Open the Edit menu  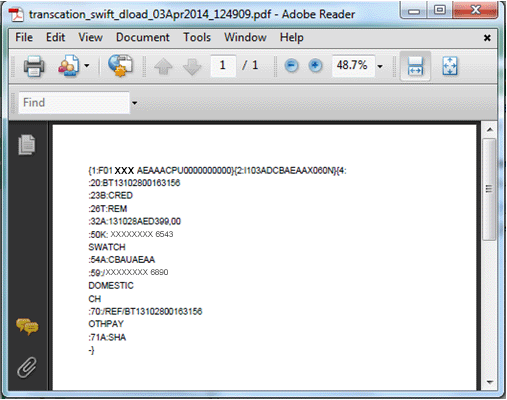[55, 37]
